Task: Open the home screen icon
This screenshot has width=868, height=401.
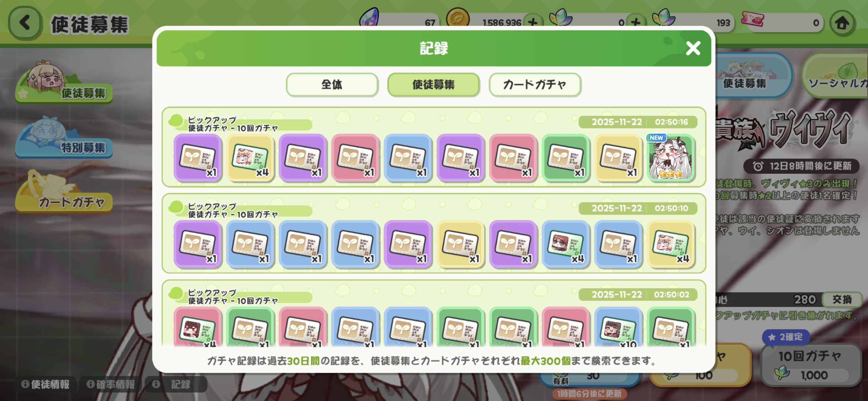Action: coord(842,23)
